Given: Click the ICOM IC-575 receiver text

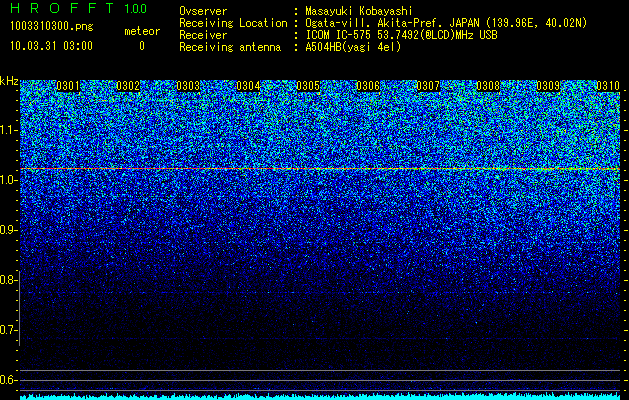Looking at the screenshot, I should pos(401,35).
